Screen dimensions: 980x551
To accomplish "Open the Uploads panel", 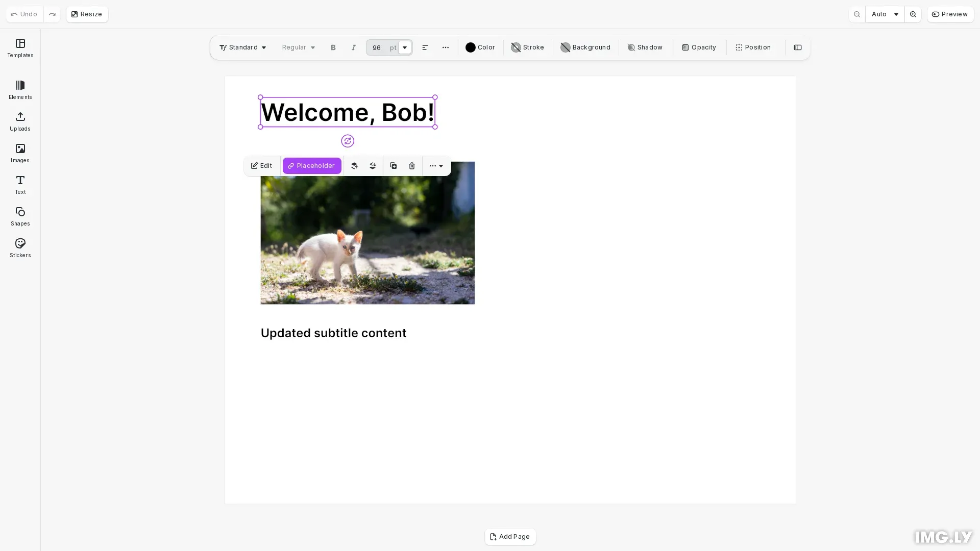I will (x=20, y=121).
